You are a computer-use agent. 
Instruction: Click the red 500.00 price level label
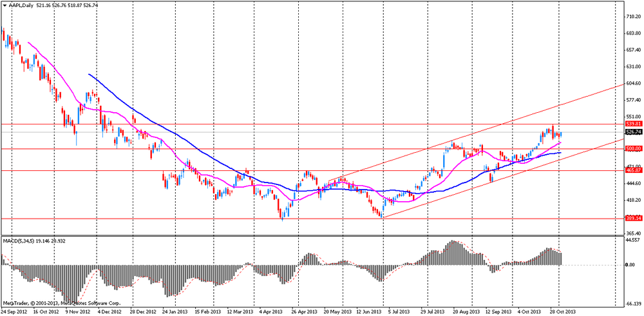[633, 148]
